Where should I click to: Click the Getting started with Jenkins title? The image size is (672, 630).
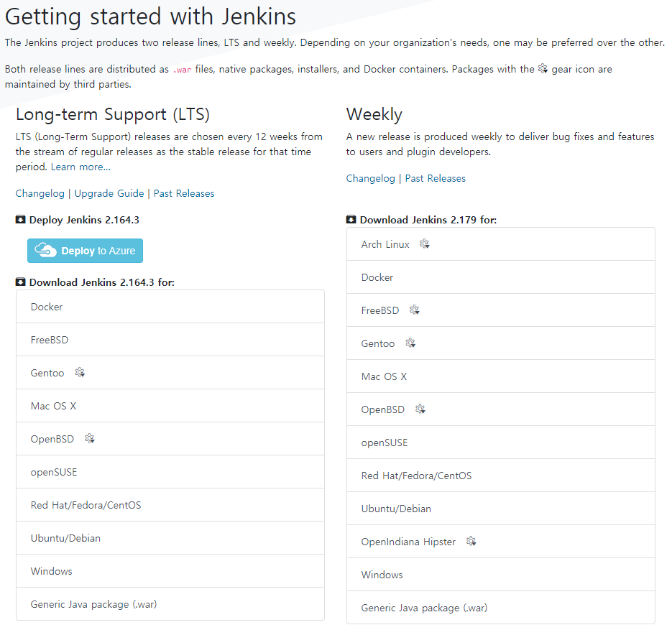[x=150, y=17]
